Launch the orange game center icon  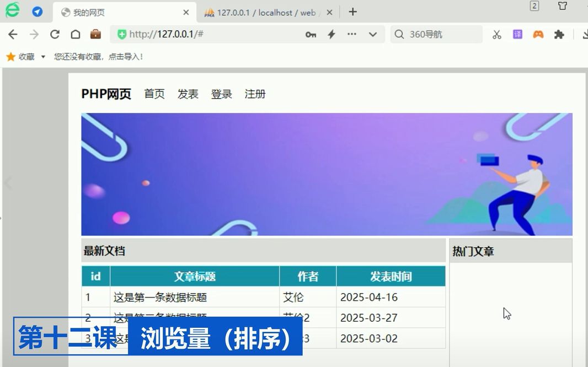(x=538, y=34)
